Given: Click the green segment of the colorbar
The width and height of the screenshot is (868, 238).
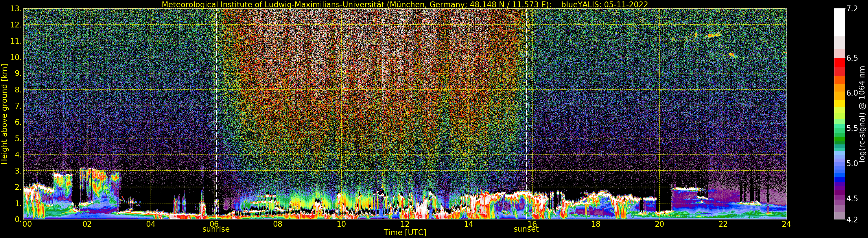Looking at the screenshot, I should click(x=839, y=138).
